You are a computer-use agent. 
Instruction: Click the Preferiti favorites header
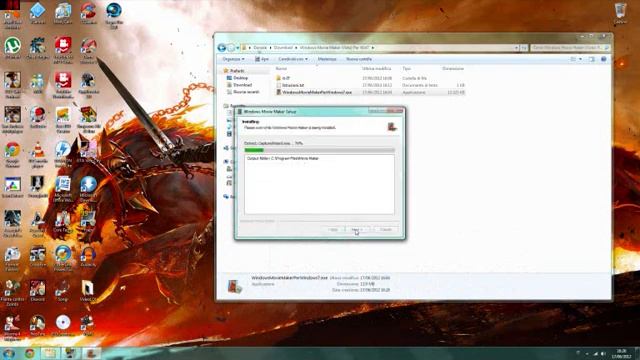[x=236, y=71]
